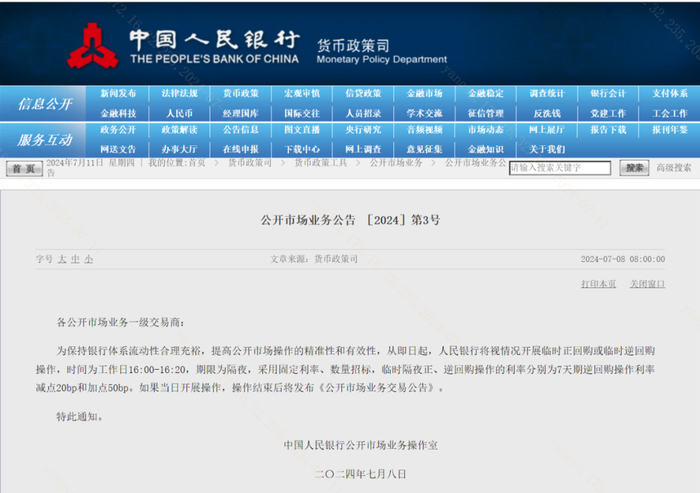Go to 图文直播 section

[302, 130]
